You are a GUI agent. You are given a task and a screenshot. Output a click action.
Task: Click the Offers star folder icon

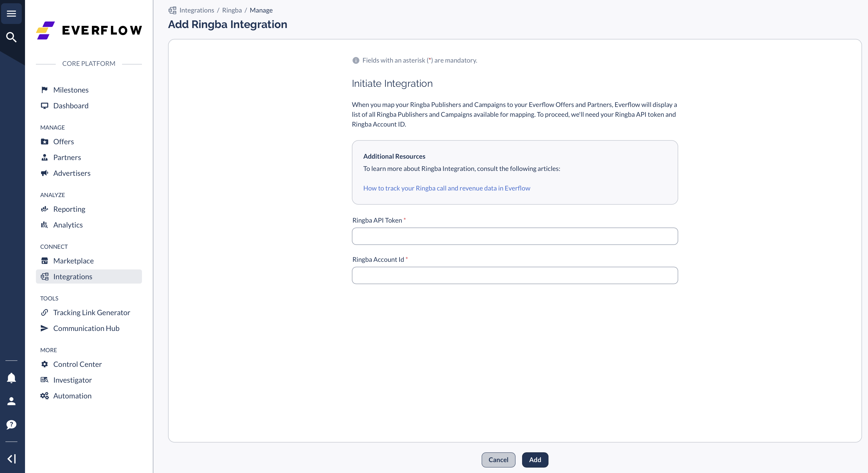point(45,142)
